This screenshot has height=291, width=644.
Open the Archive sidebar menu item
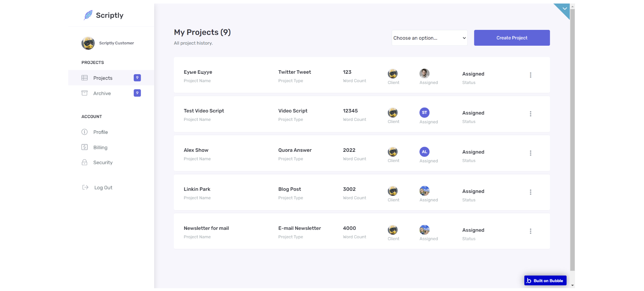pos(102,93)
